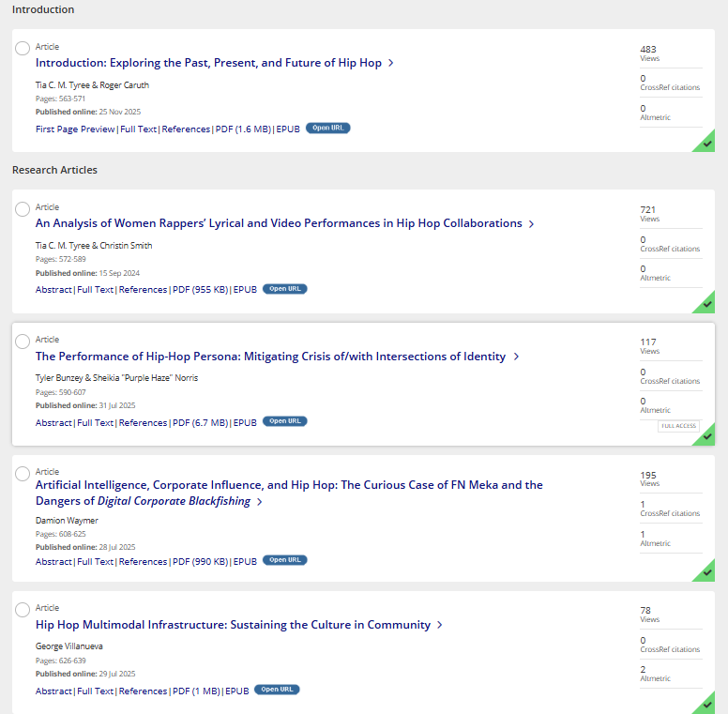Screen dimensions: 728x714
Task: Open Abstract of Hip-Hop Persona article
Action: click(53, 423)
